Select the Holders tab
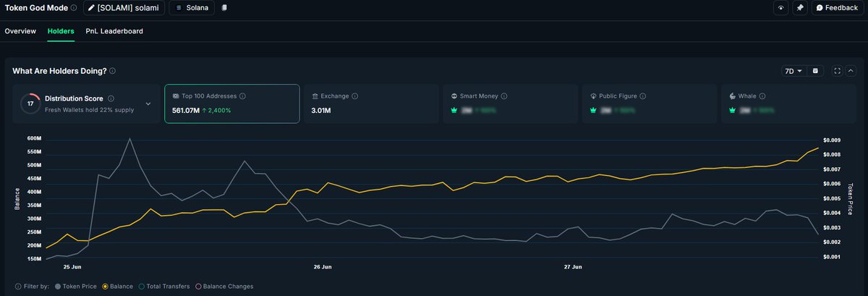868x296 pixels. pyautogui.click(x=61, y=31)
